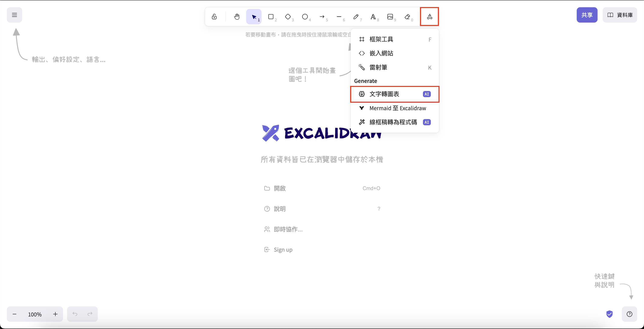Open 線框稿轉為程式碼 AI option
This screenshot has width=644, height=329.
click(395, 122)
